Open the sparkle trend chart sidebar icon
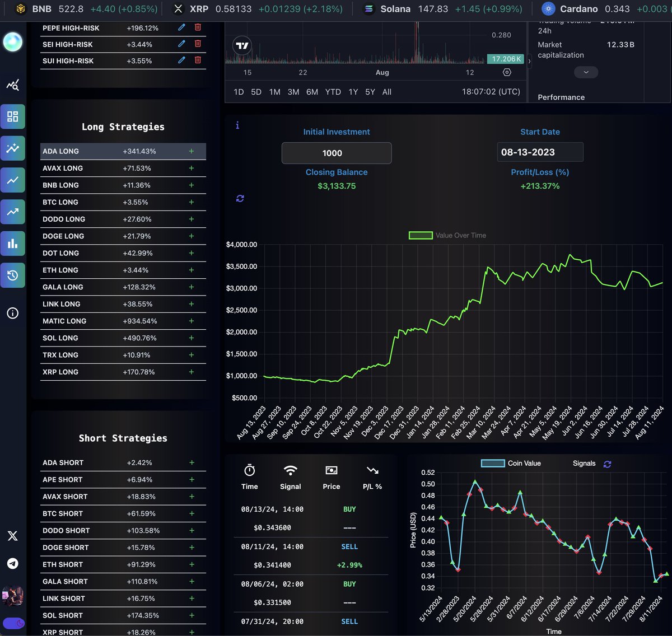 (12, 148)
